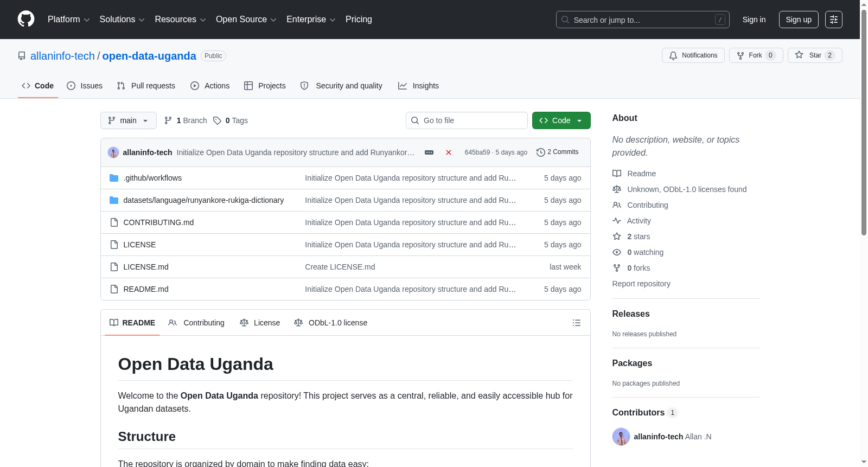View the failed status check X icon

pos(449,152)
